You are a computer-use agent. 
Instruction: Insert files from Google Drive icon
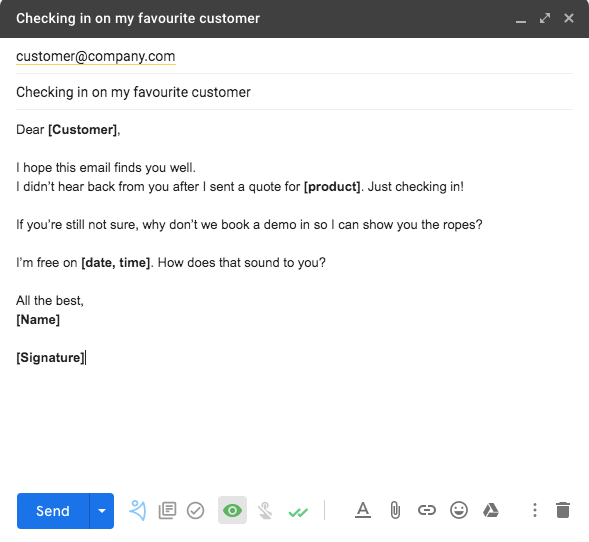(491, 510)
